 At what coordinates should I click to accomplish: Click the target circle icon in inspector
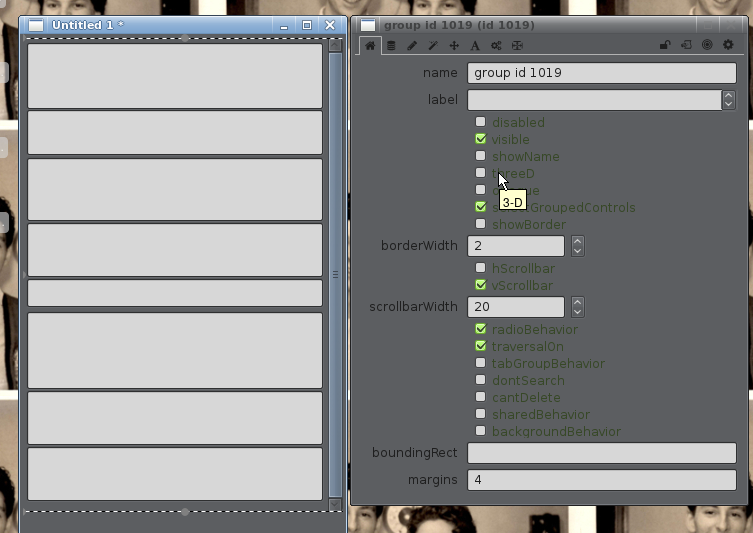point(707,45)
